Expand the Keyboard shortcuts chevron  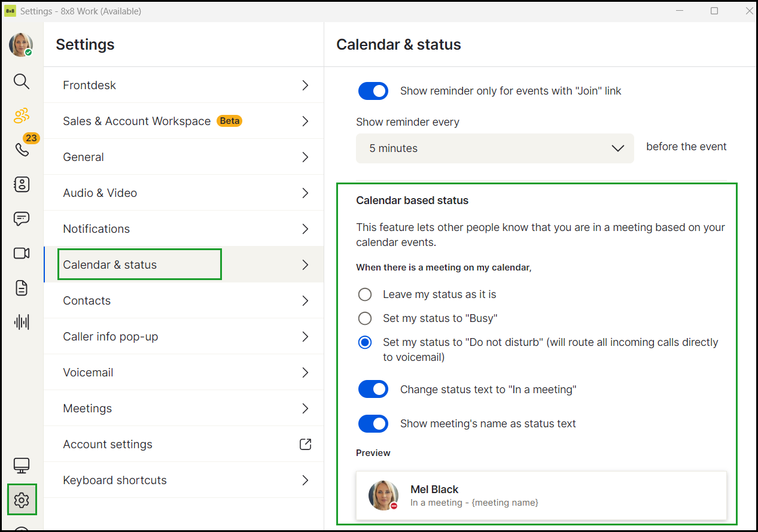pyautogui.click(x=305, y=480)
